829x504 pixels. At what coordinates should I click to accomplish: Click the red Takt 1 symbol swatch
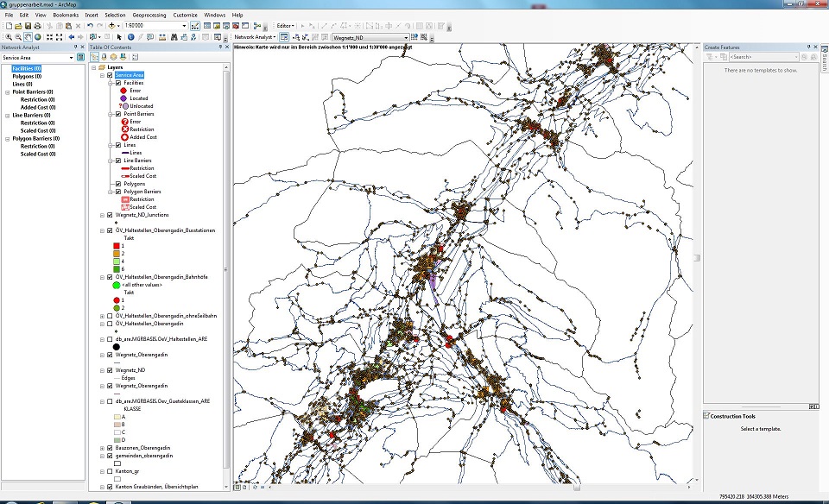click(x=116, y=246)
